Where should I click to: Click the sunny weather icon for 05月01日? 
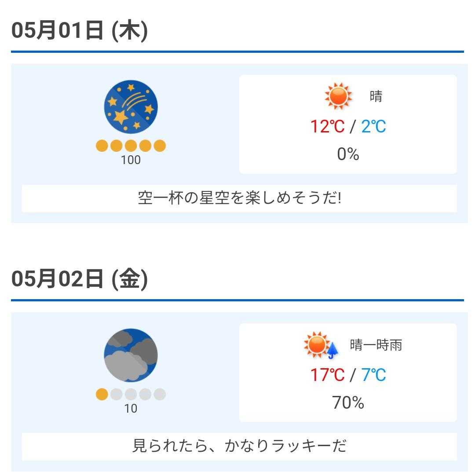[338, 96]
